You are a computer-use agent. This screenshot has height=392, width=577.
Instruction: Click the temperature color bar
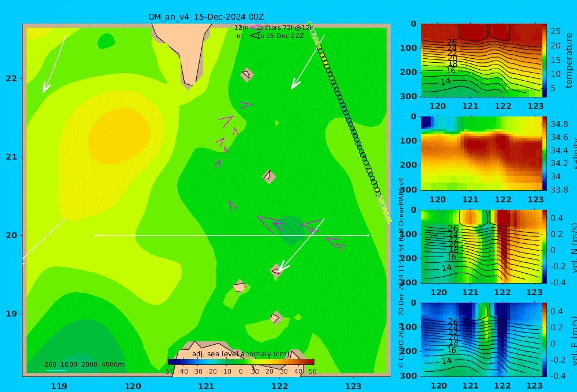[x=545, y=61]
